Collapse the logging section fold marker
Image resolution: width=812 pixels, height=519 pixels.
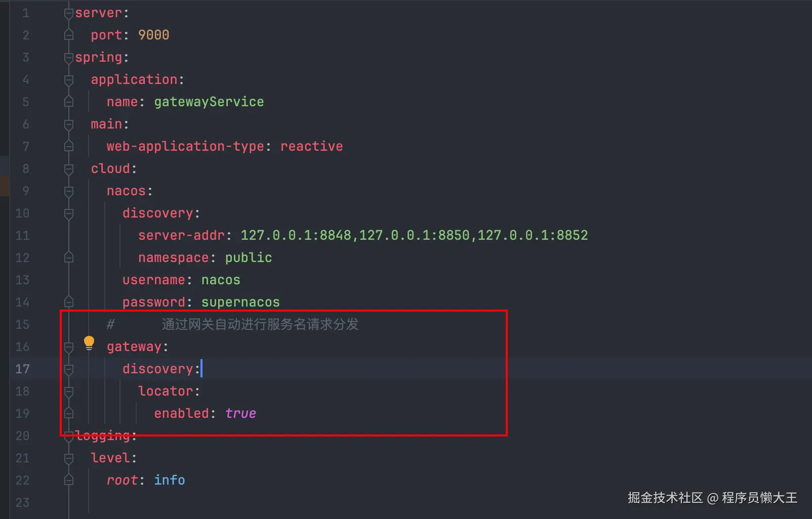tap(69, 436)
